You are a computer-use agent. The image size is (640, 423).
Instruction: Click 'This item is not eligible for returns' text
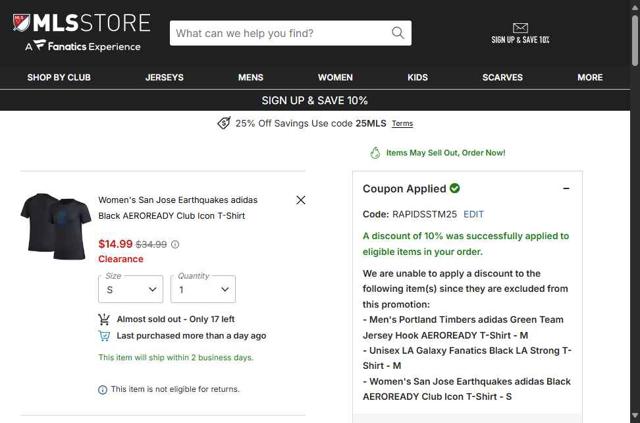[x=175, y=390]
